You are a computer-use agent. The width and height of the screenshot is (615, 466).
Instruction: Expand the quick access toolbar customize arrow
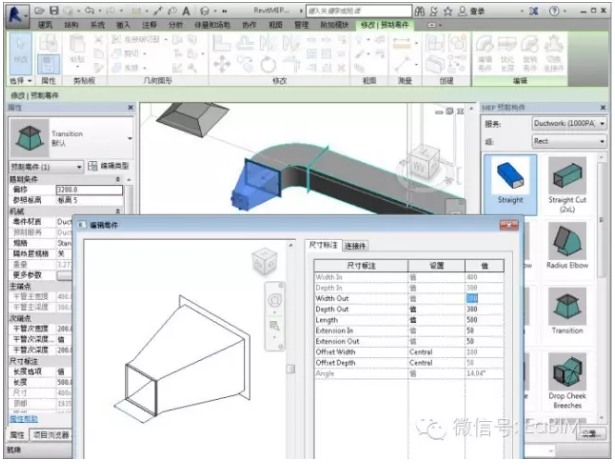pyautogui.click(x=225, y=11)
